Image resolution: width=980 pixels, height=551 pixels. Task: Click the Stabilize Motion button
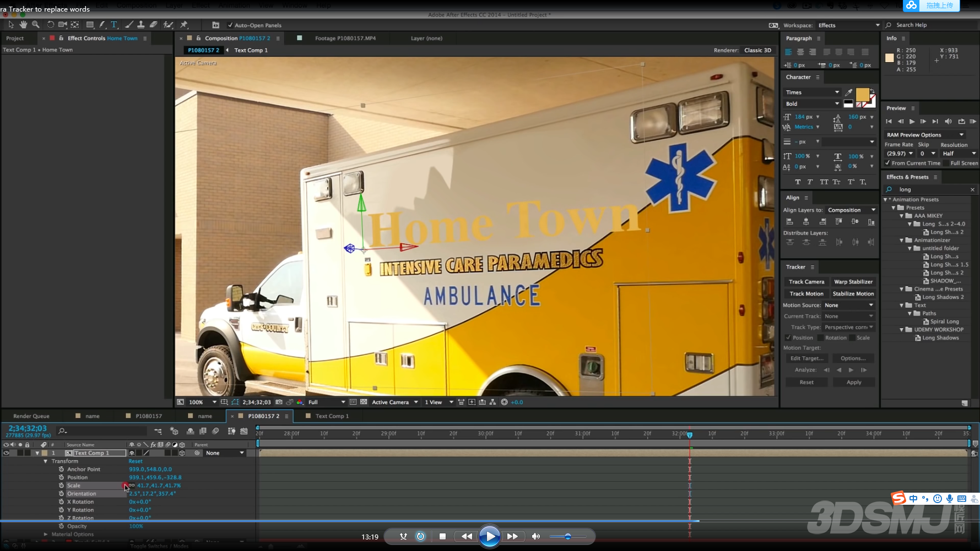853,294
